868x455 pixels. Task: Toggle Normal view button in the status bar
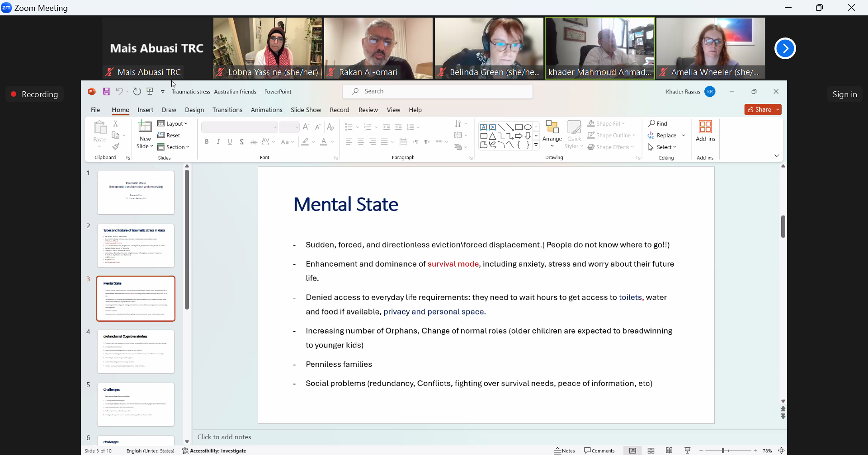(x=632, y=450)
